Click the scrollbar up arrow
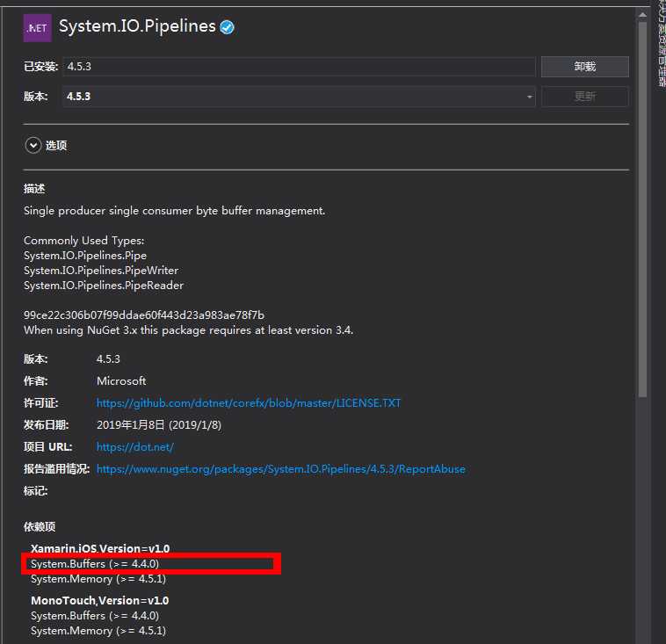The width and height of the screenshot is (666, 644). 642,15
